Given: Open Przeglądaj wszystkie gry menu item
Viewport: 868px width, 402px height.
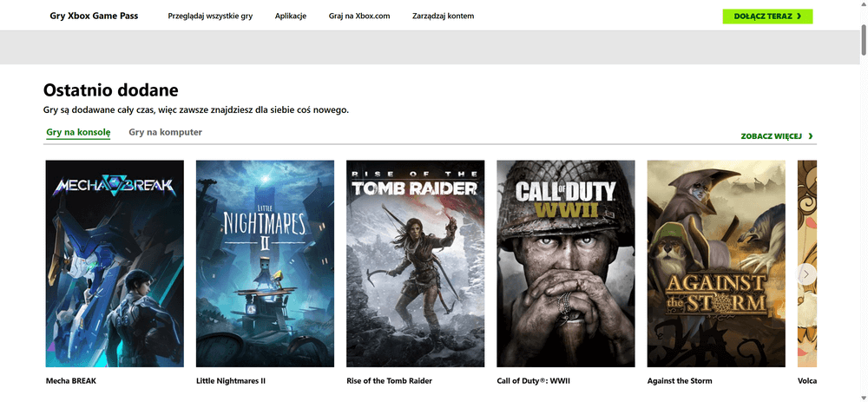Looking at the screenshot, I should click(x=210, y=16).
